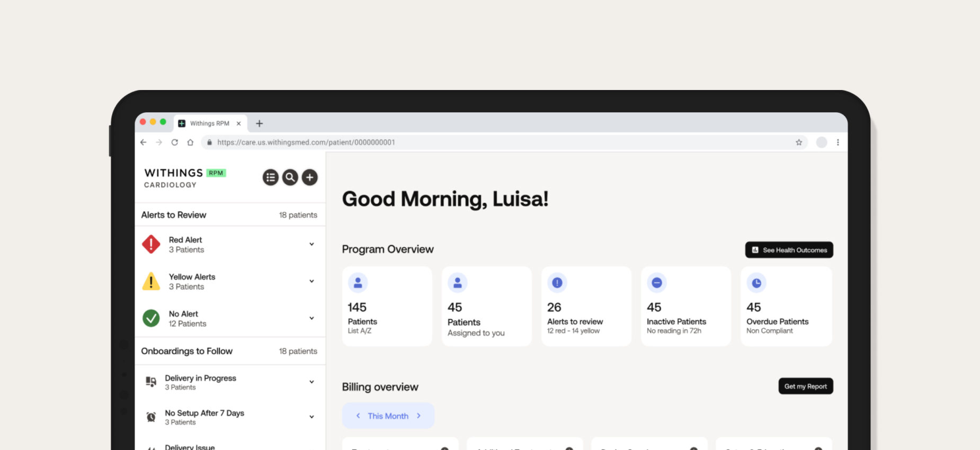Select the Withings RPM browser tab
Screen dimensions: 980x450
(x=209, y=123)
